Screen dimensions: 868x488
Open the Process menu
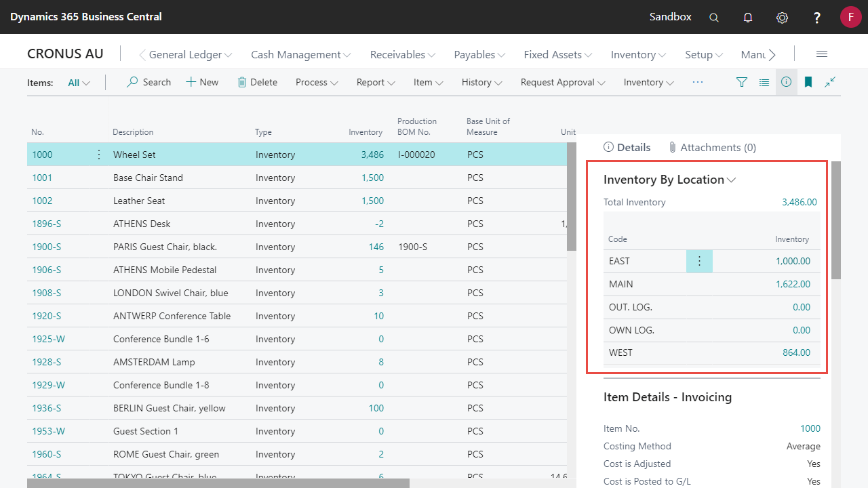click(317, 82)
